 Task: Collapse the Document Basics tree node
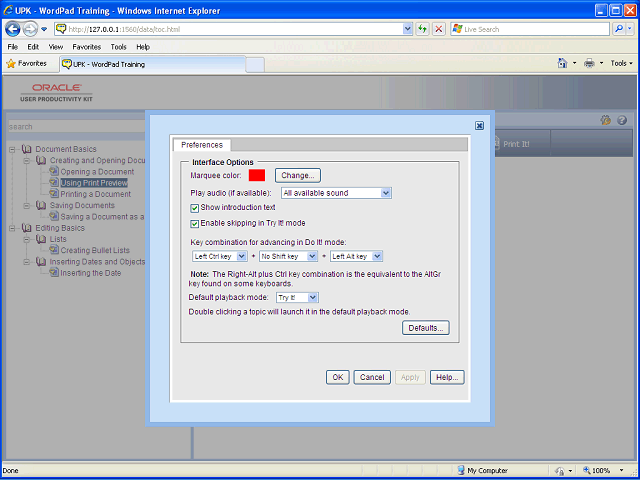click(12, 149)
